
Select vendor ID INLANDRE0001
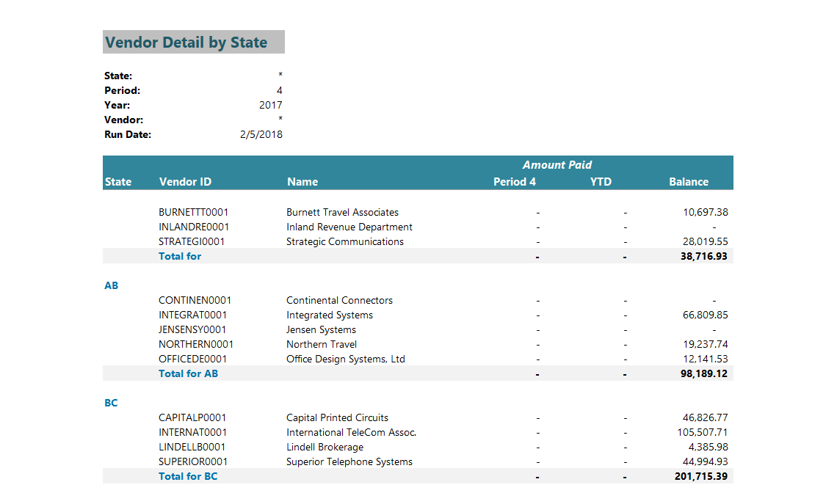[x=194, y=227]
